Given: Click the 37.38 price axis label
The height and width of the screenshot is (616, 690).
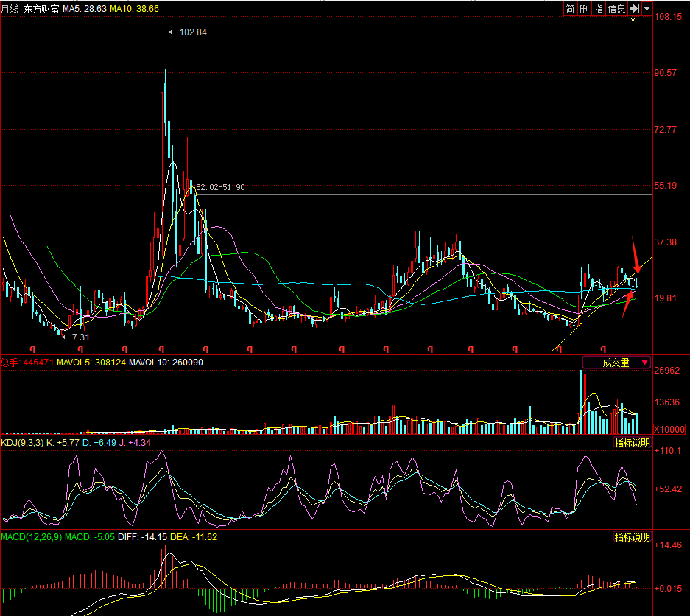Looking at the screenshot, I should coord(666,242).
